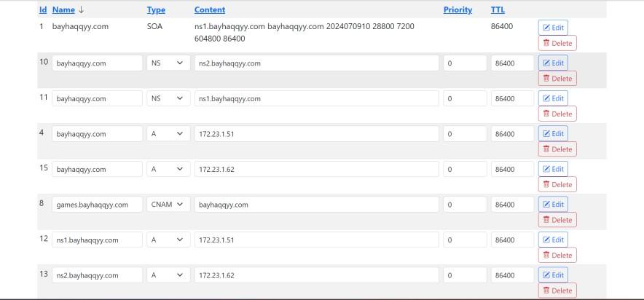Open the Type dropdown for record 11
This screenshot has height=300, width=644.
pyautogui.click(x=168, y=98)
